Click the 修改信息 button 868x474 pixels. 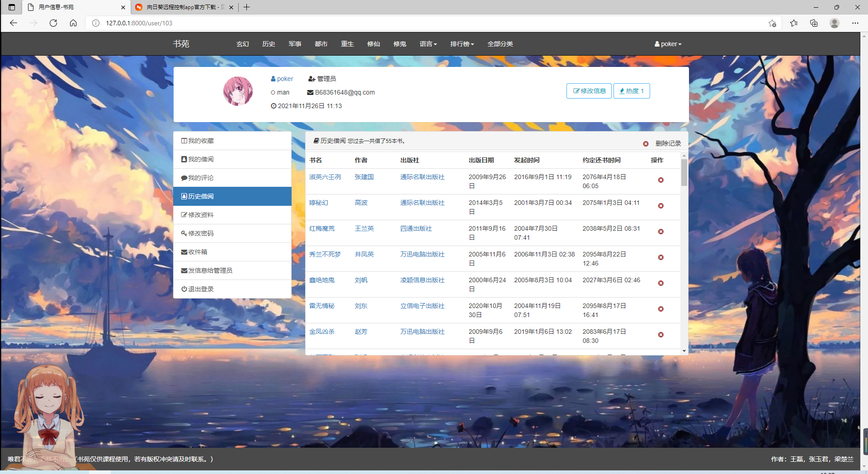tap(589, 91)
